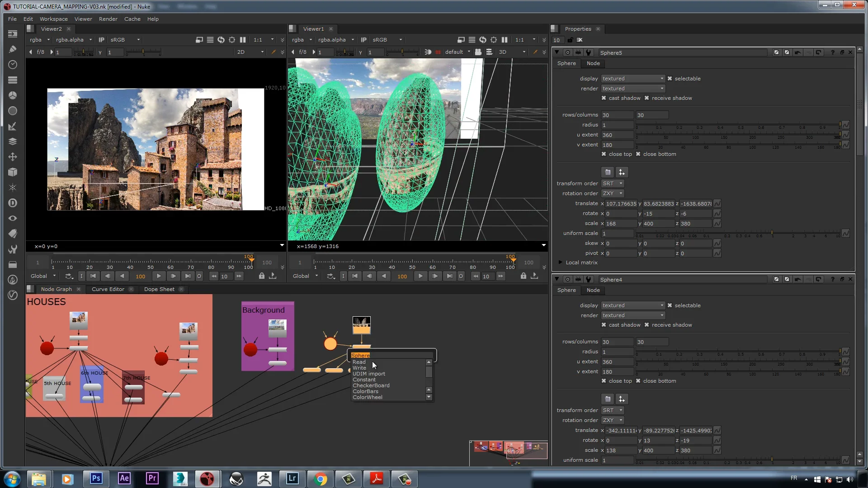Viewport: 868px width, 488px height.
Task: Launch Adobe Photoshop from the taskbar
Action: click(x=96, y=479)
